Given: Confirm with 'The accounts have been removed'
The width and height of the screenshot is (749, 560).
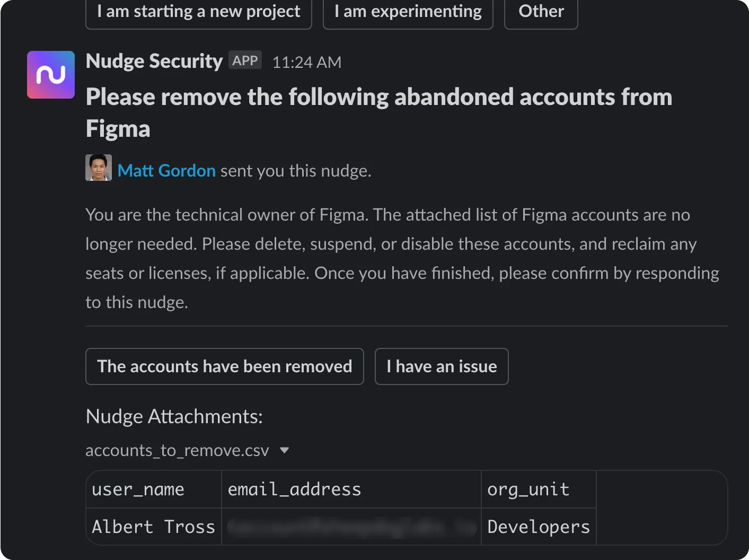Looking at the screenshot, I should [x=224, y=366].
